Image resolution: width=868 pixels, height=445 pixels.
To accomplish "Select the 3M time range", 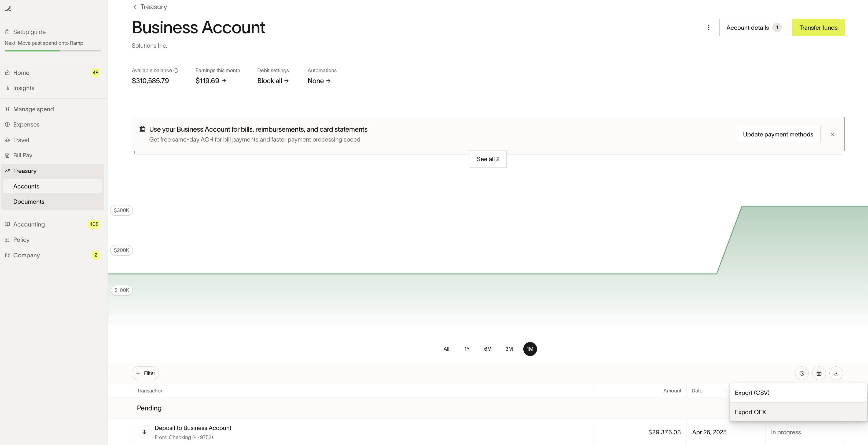I will [x=509, y=349].
